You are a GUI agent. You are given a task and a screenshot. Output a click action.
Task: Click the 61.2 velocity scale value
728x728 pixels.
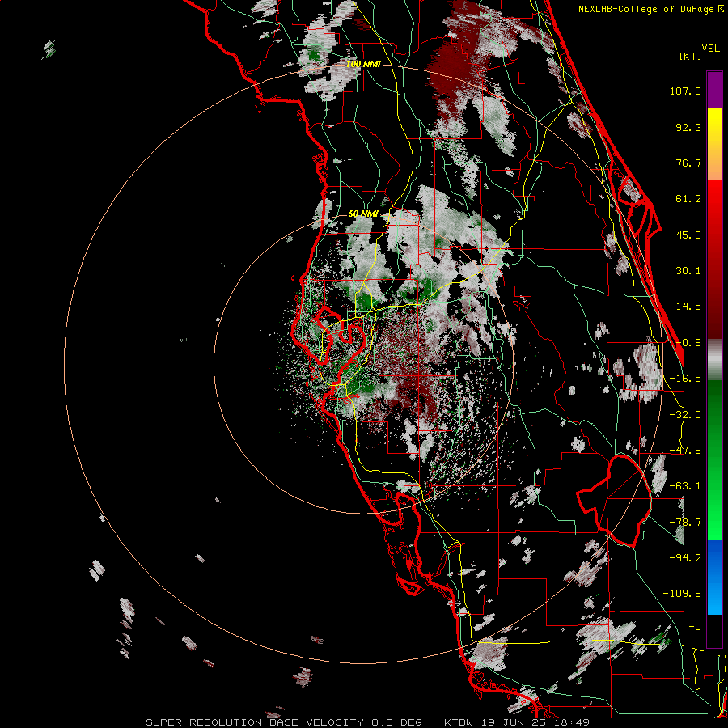688,199
